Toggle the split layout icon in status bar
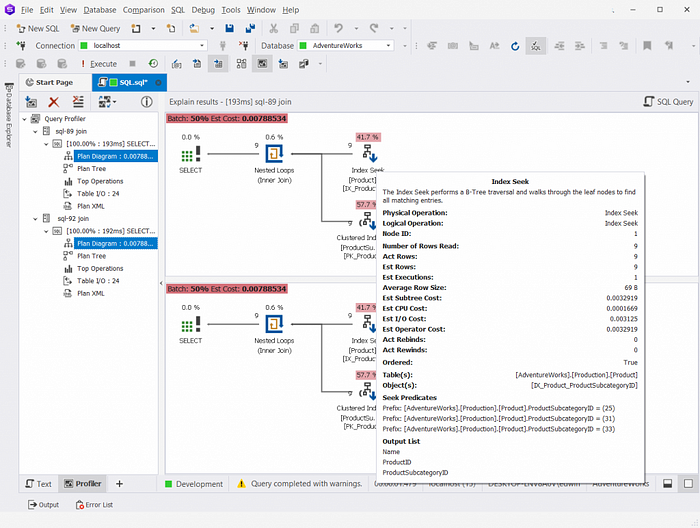 (667, 484)
